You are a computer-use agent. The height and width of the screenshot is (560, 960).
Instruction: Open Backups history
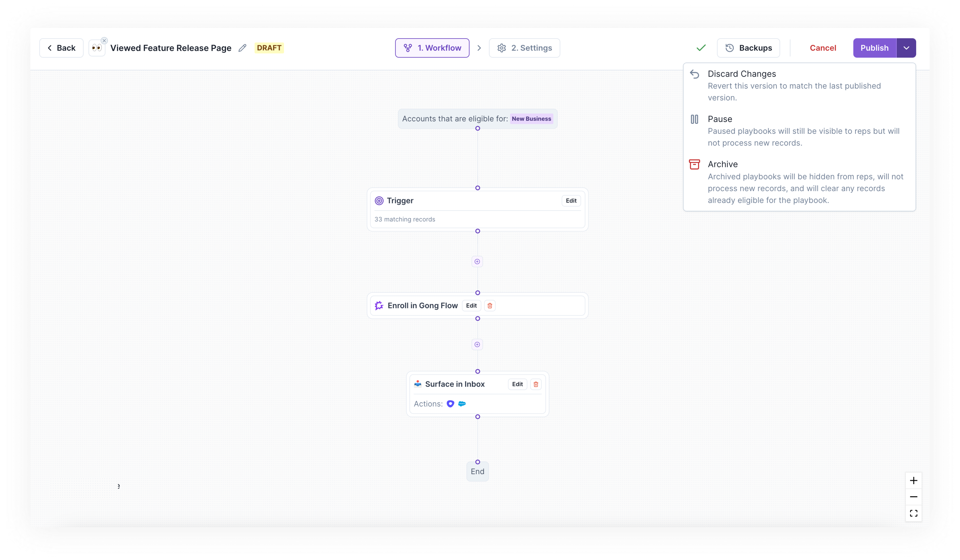(748, 48)
